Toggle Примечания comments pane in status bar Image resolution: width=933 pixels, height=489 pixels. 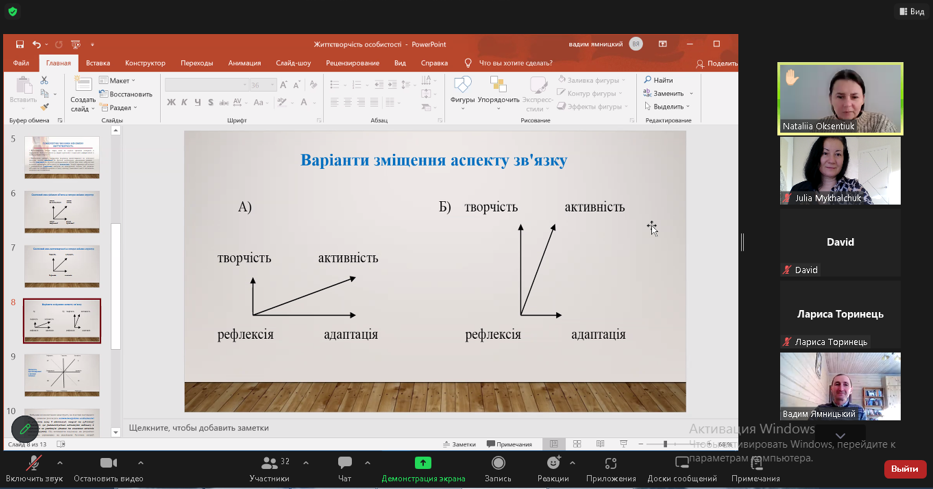509,444
